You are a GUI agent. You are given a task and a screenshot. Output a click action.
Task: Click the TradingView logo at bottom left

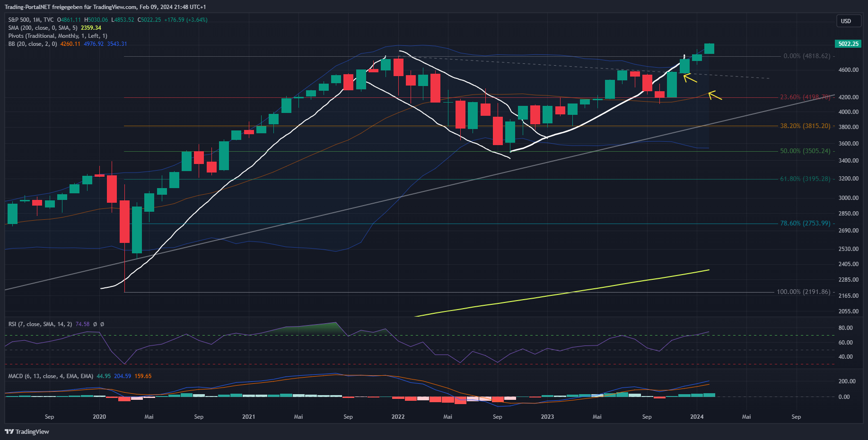[27, 431]
